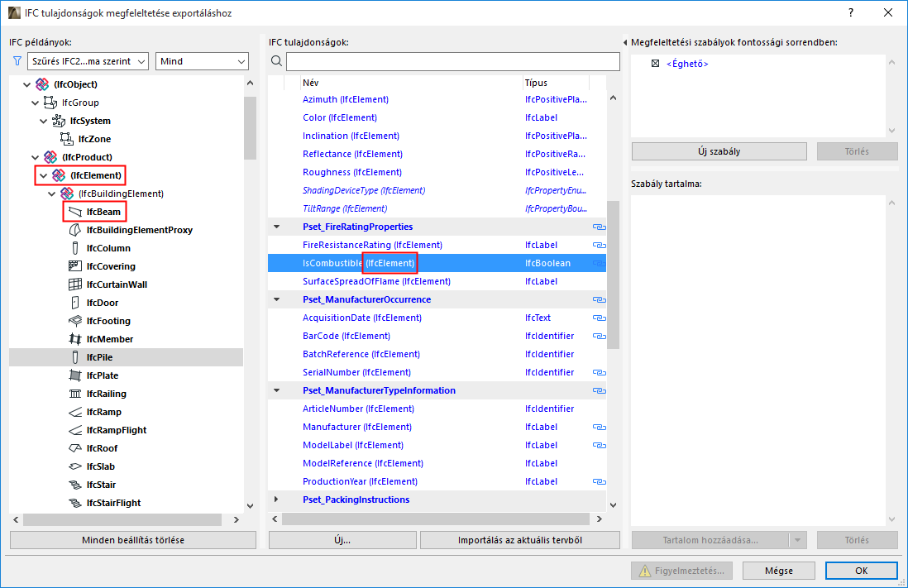Click the IfcRamp icon

click(x=74, y=412)
